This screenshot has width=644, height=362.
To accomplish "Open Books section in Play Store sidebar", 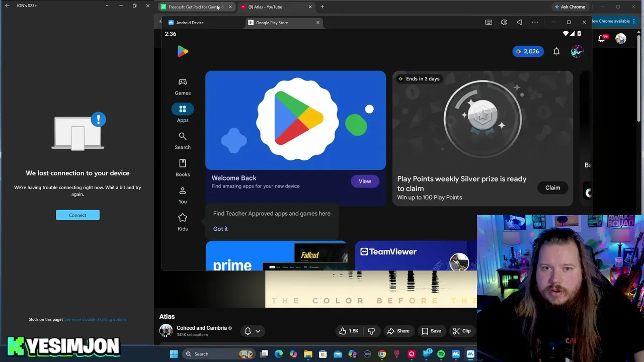I will tap(183, 168).
